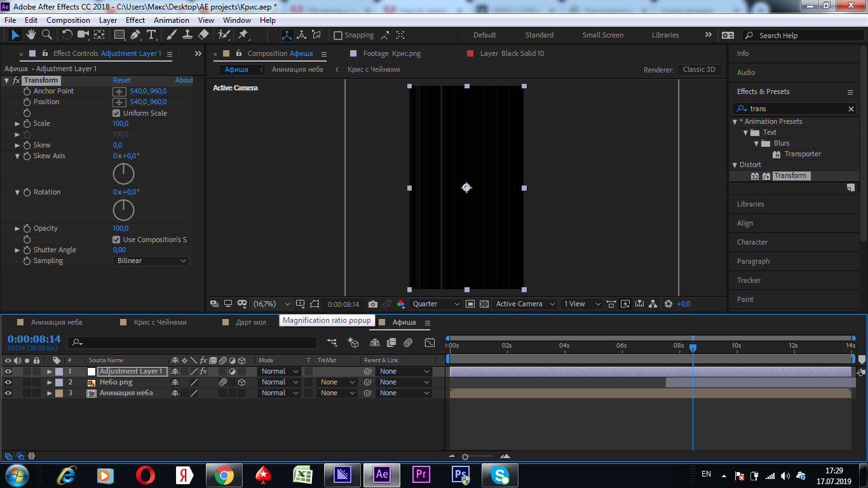Toggle transparency grid in viewer
Image resolution: width=868 pixels, height=488 pixels.
484,304
